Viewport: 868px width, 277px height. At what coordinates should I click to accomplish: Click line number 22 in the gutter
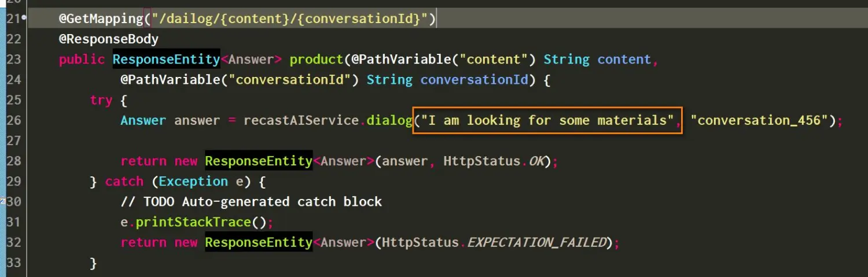pos(13,39)
